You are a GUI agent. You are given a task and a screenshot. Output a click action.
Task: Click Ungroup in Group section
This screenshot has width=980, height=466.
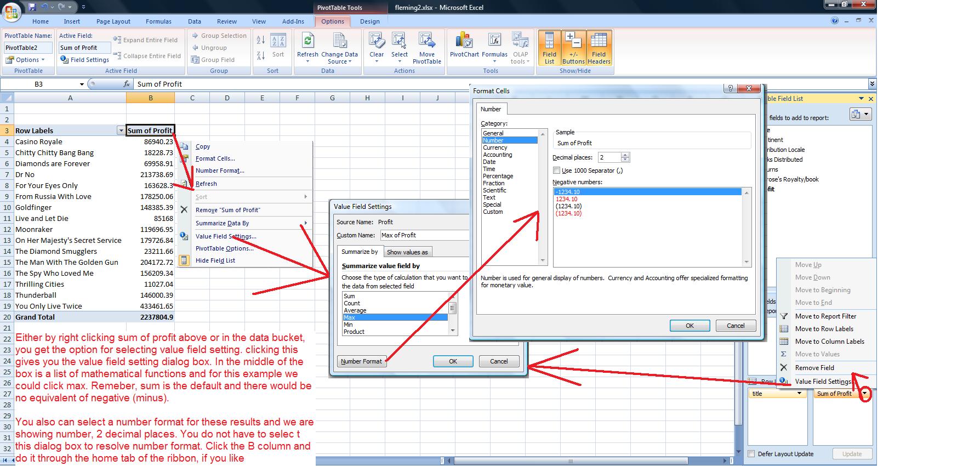pos(209,48)
